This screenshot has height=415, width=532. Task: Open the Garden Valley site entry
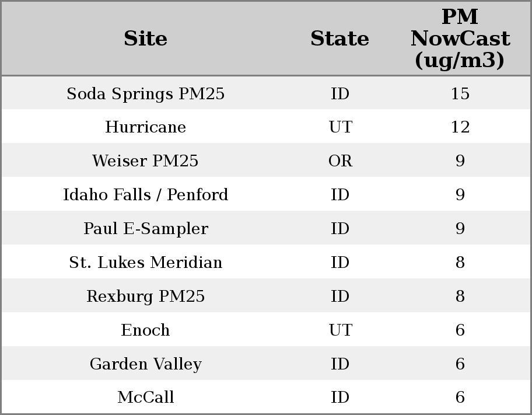146,364
